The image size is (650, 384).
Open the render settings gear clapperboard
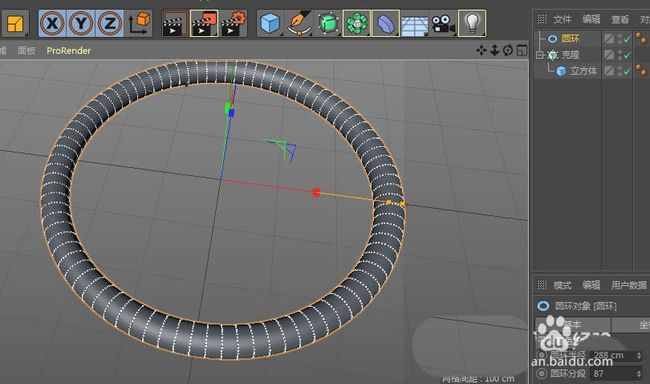tap(233, 24)
